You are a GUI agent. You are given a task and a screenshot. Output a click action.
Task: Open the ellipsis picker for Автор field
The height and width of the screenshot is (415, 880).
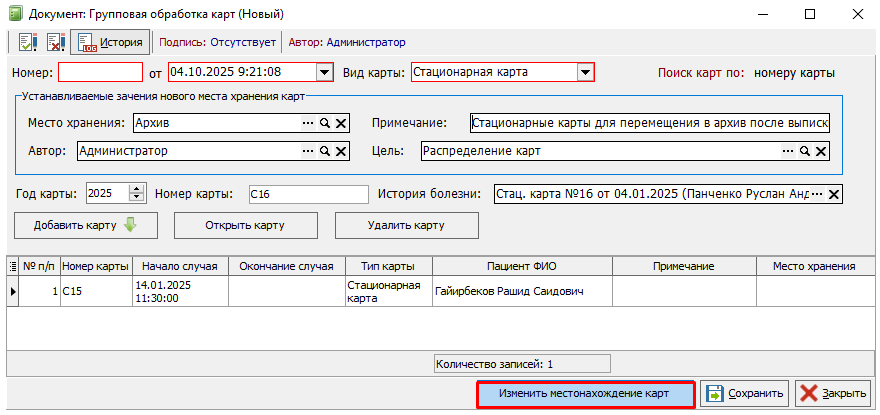[308, 151]
